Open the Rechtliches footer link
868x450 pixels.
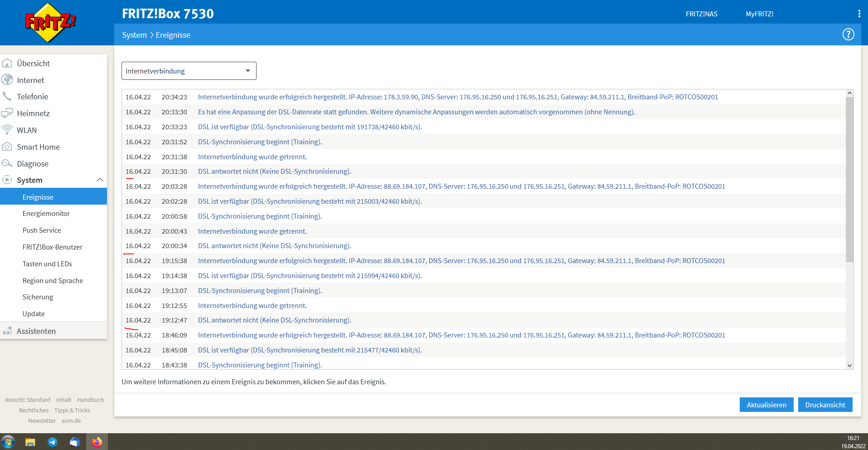[x=34, y=410]
